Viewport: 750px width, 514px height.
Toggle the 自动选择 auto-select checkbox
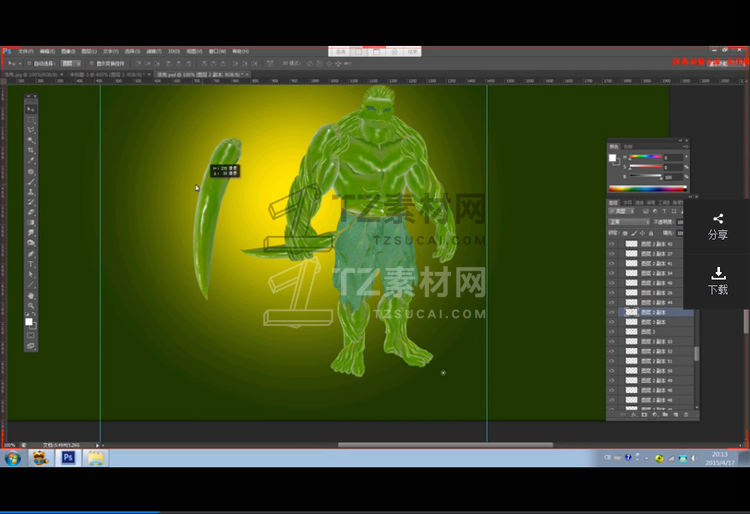27,63
